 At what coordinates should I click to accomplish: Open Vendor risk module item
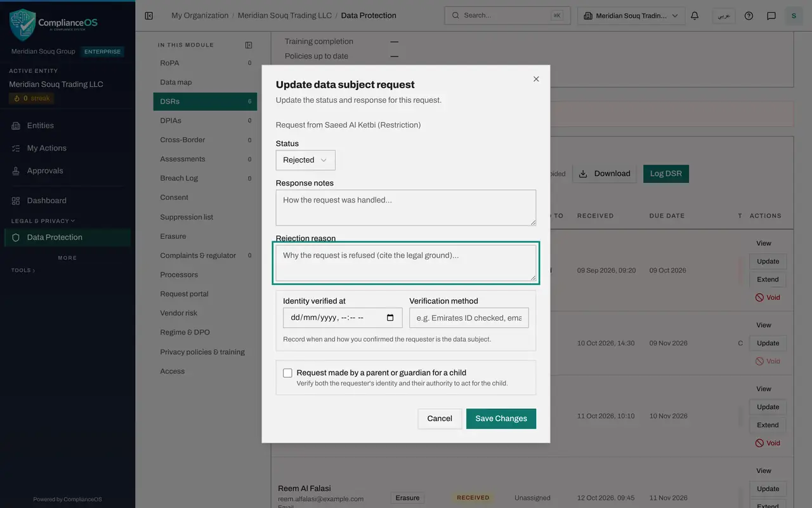(x=205, y=313)
